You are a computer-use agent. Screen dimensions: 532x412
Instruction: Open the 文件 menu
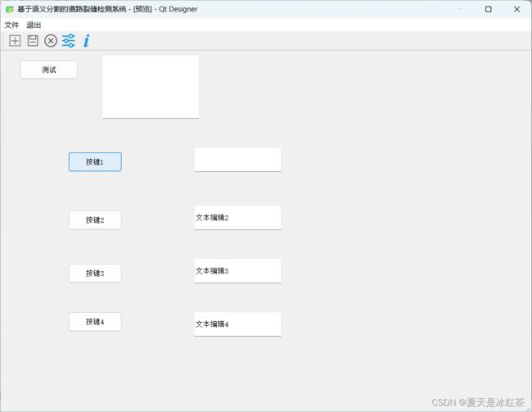11,25
